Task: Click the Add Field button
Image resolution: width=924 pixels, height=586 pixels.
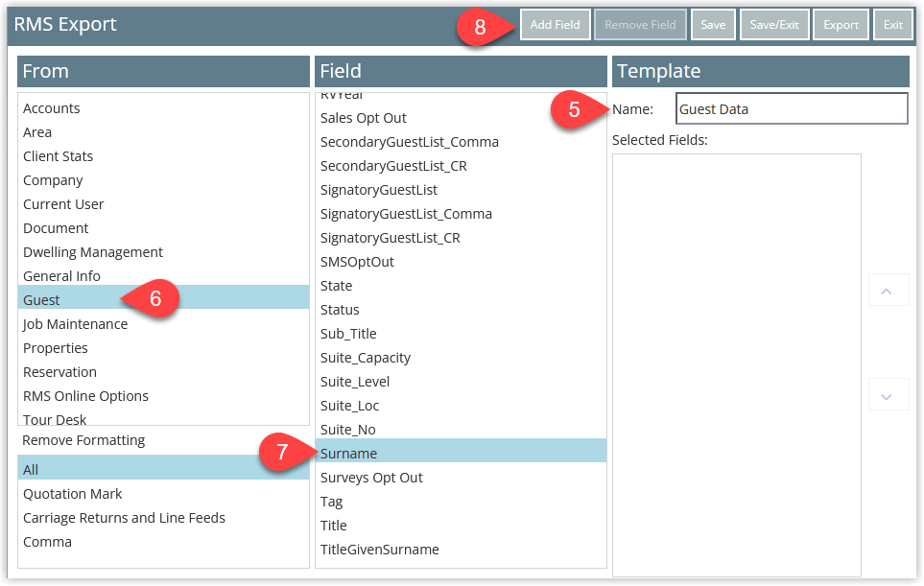Action: pos(556,25)
